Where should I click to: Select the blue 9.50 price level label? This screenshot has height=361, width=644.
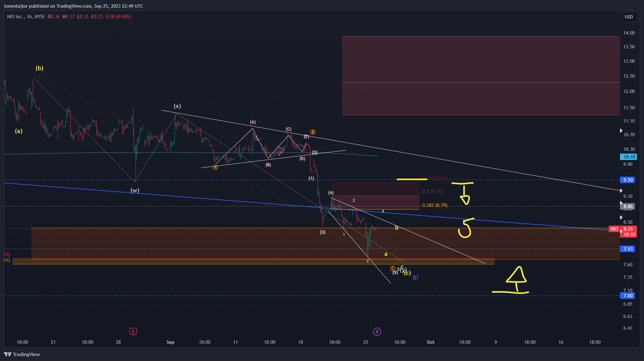[x=628, y=180]
